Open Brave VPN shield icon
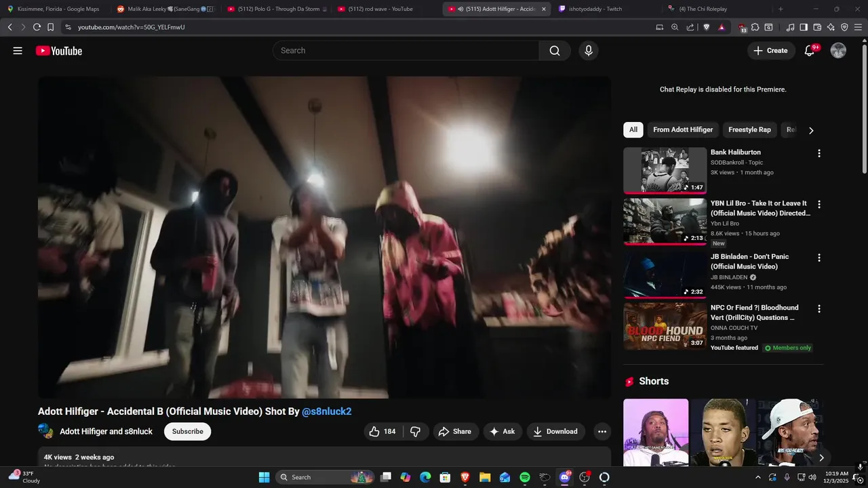Screen dimensions: 868x488 (844, 27)
